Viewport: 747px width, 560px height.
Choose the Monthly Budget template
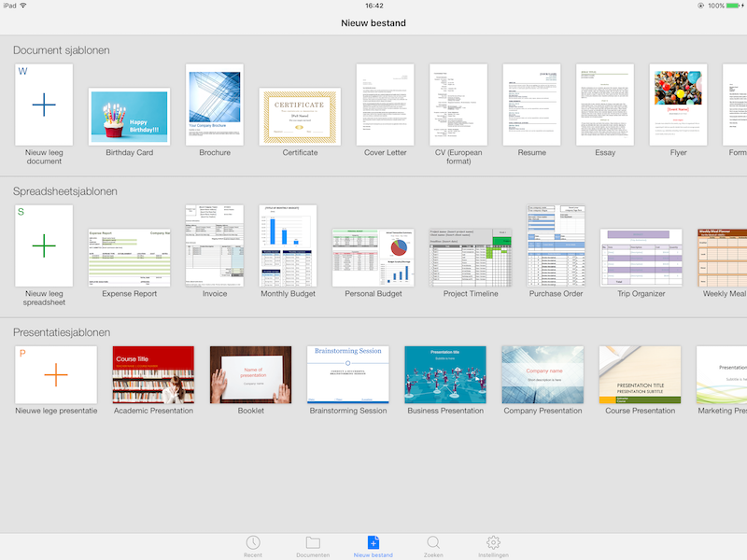[x=288, y=245]
